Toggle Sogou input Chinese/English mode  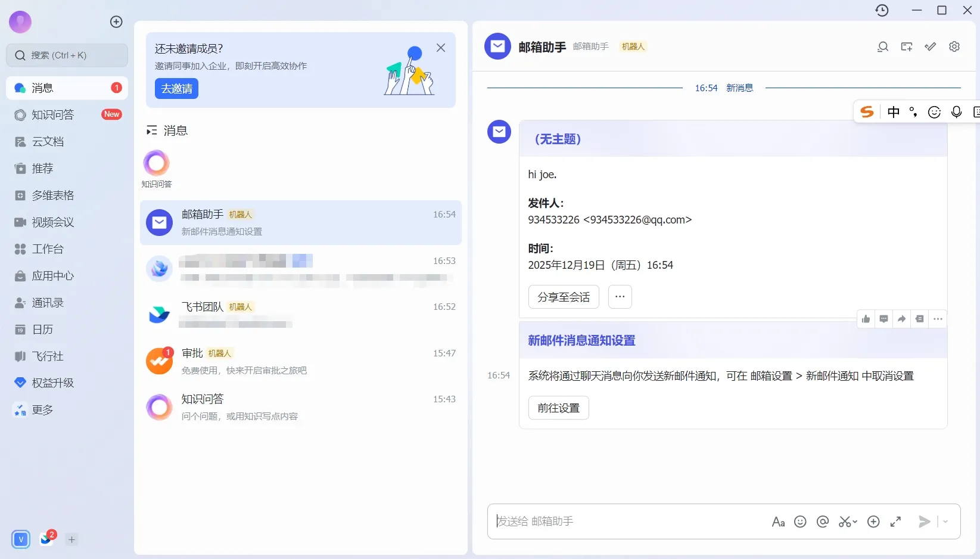pos(893,112)
